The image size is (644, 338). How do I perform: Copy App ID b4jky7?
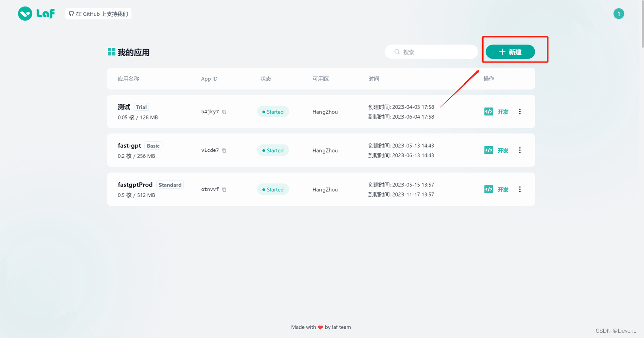point(224,112)
